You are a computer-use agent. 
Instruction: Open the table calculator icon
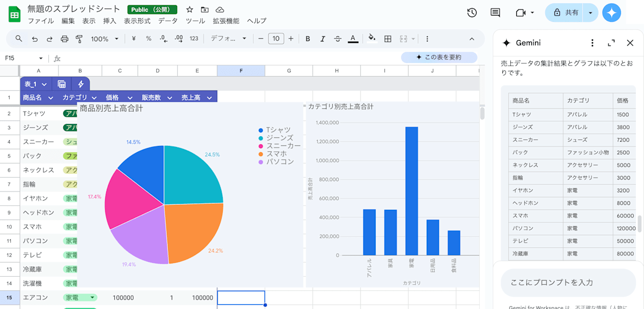62,84
